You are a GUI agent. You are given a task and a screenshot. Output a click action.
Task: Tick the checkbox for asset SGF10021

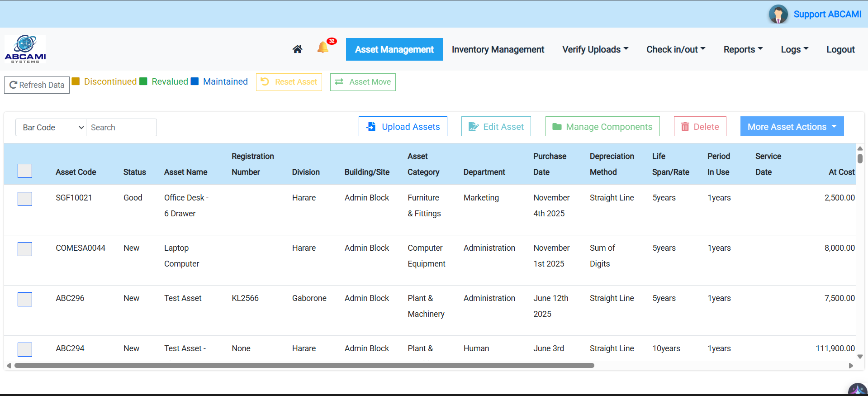coord(25,199)
